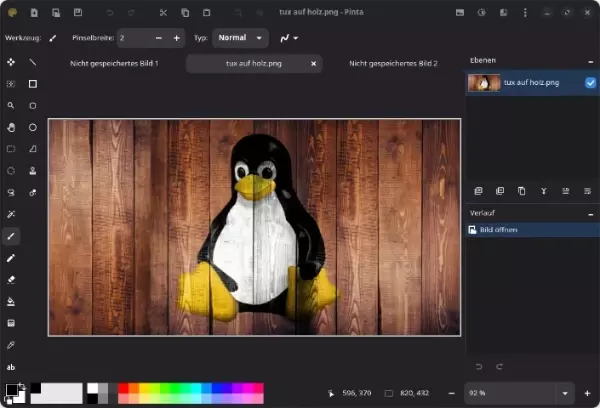Open the Image menu icon
The image size is (600, 408).
[x=460, y=13]
